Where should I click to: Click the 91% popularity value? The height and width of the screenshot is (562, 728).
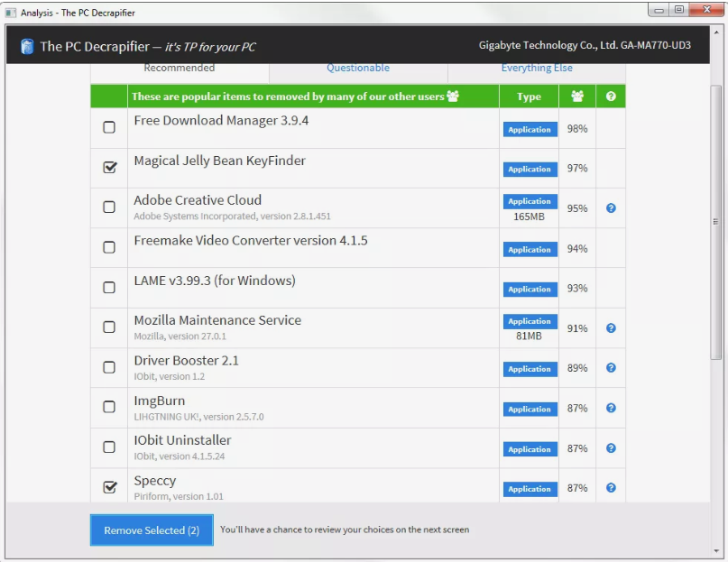pos(577,329)
